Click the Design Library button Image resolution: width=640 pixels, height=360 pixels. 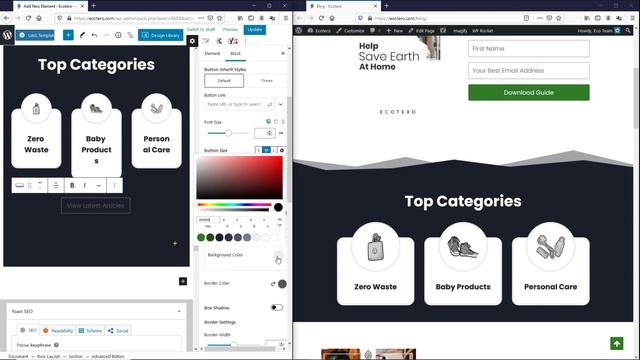[x=160, y=35]
